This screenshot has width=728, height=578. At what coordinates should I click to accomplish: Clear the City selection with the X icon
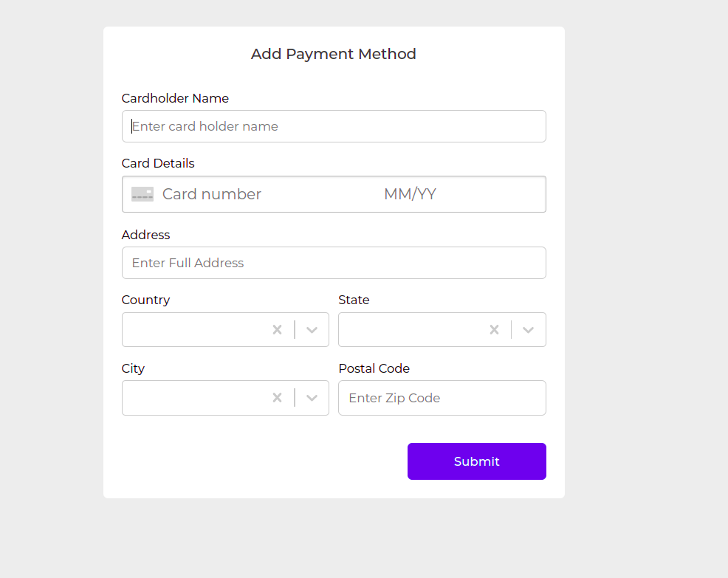[277, 398]
